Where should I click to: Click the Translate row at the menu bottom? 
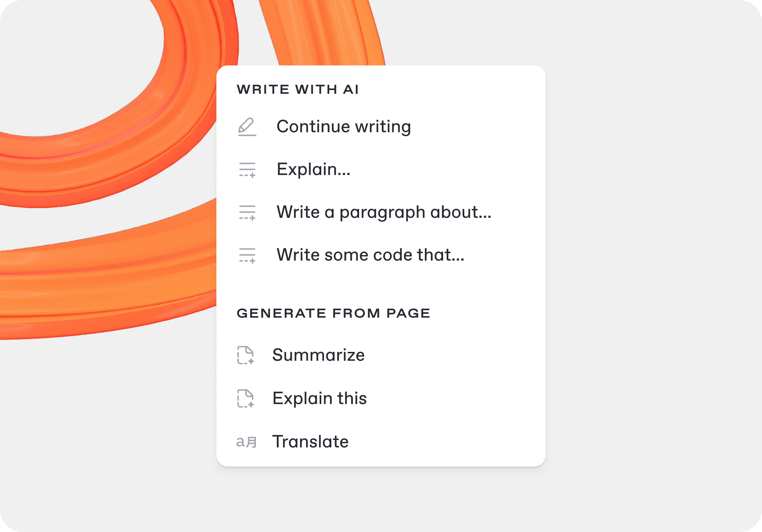click(311, 441)
